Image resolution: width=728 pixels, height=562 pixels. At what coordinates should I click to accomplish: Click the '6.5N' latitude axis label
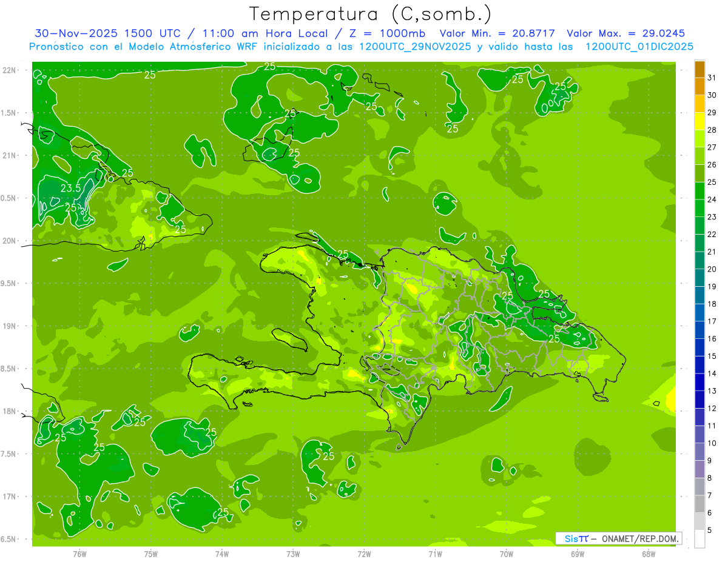click(x=9, y=539)
